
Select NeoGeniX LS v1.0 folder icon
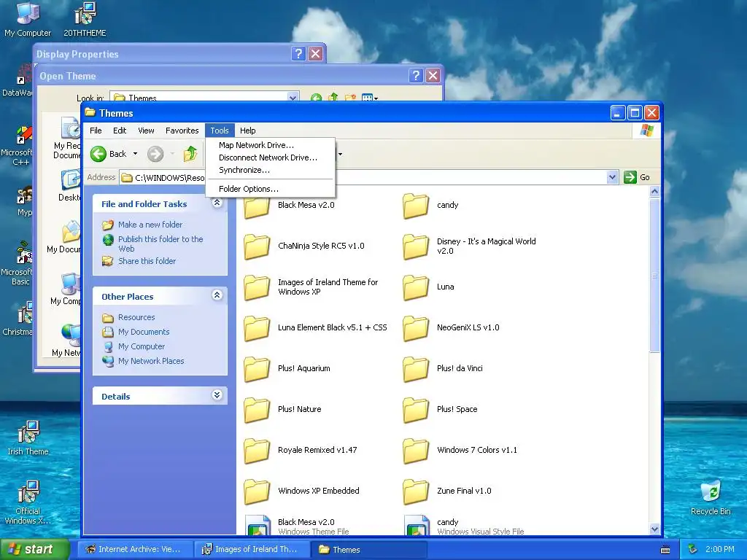(415, 329)
